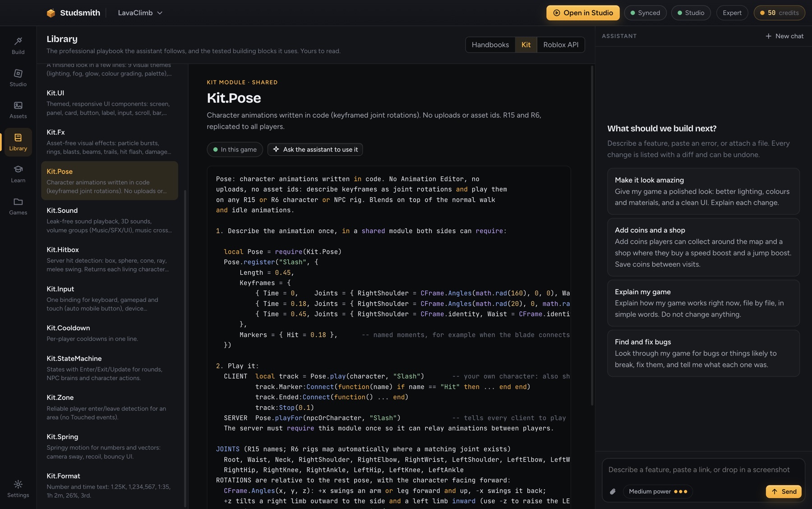The image size is (812, 509).
Task: Click the paperclip attach file icon
Action: (613, 491)
